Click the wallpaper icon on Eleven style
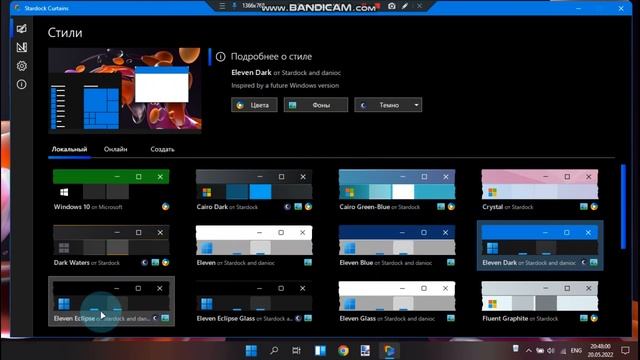This screenshot has width=640, height=360. click(308, 262)
